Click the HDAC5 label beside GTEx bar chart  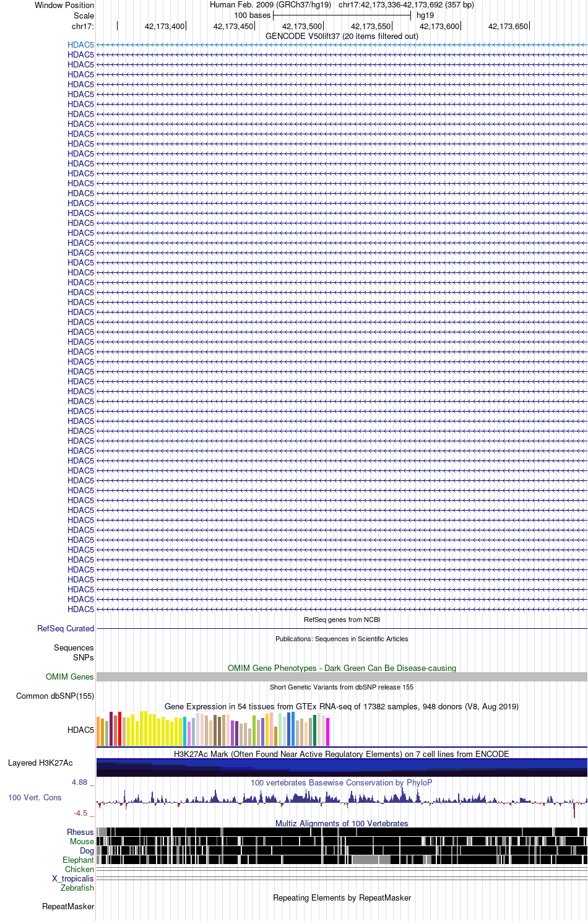click(x=80, y=730)
